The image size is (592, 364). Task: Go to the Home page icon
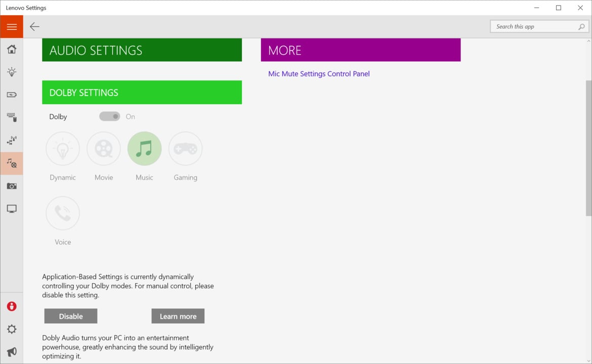tap(12, 49)
